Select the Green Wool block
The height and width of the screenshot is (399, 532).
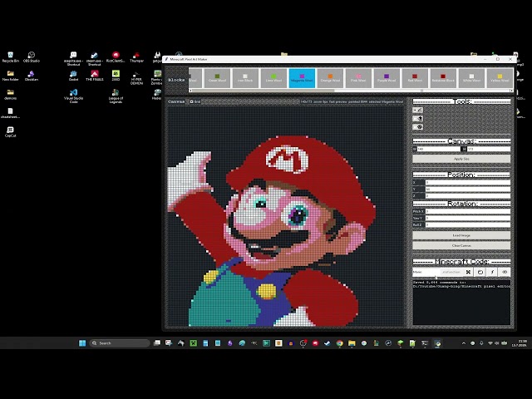(217, 78)
